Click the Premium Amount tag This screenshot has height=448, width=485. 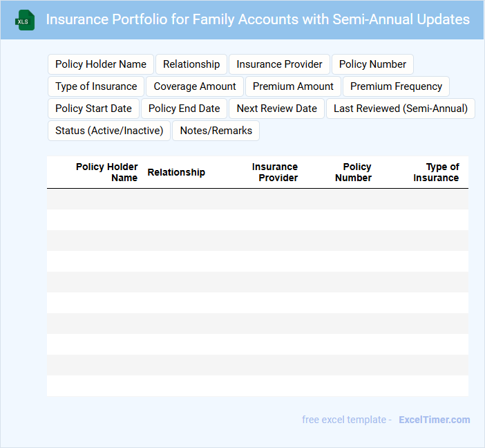[x=293, y=86]
